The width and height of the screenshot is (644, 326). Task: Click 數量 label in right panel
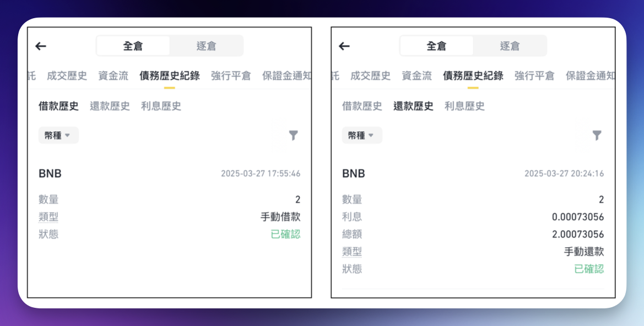[x=352, y=199]
